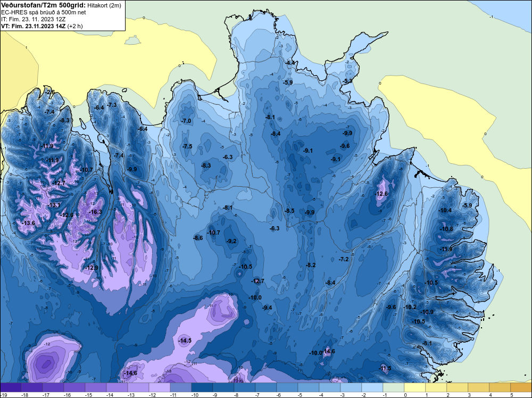
Task: Select the -7.0 temperature value
Action: 186,121
